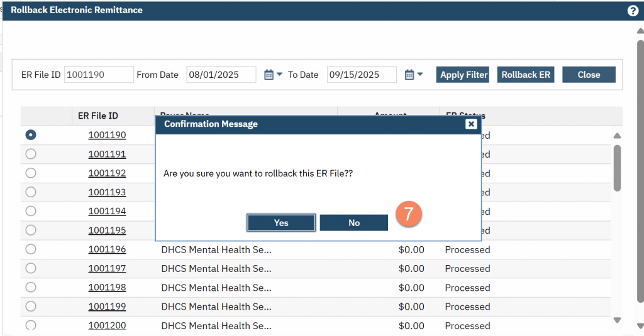Image resolution: width=644 pixels, height=336 pixels.
Task: Open the To Date calendar picker
Action: (x=414, y=75)
